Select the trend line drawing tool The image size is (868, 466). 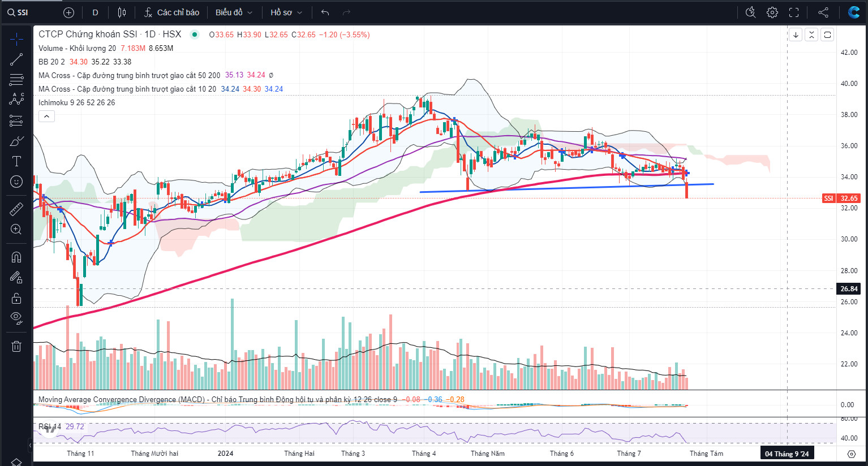coord(16,59)
